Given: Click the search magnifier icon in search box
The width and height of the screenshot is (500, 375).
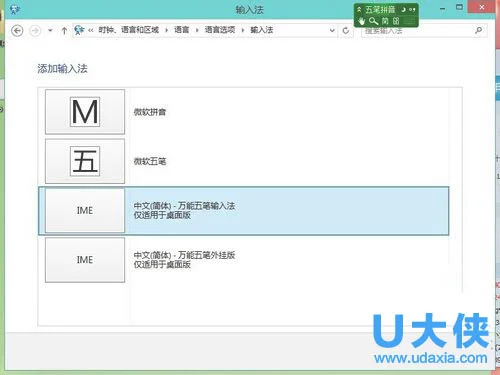Looking at the screenshot, I should click(479, 30).
